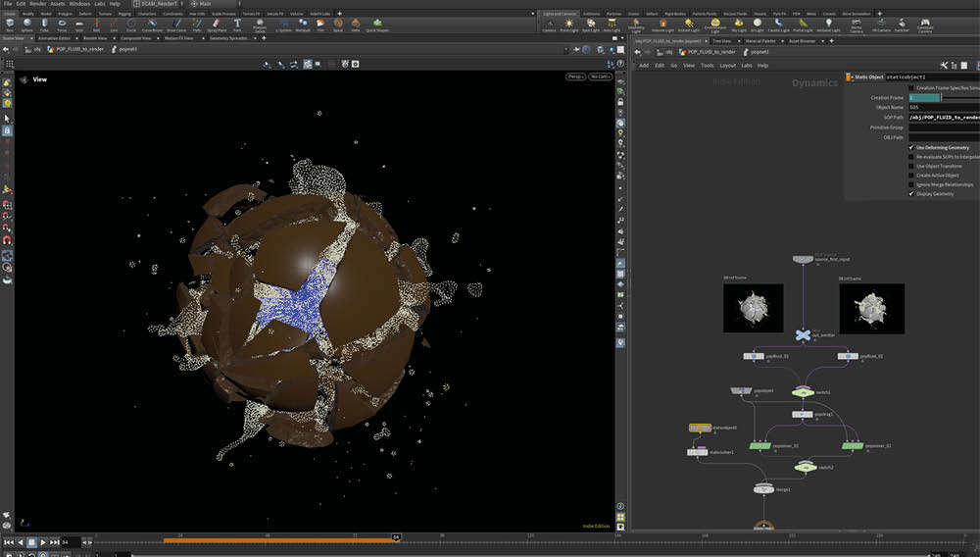
Task: Open the network editor Layout menu
Action: tap(727, 66)
